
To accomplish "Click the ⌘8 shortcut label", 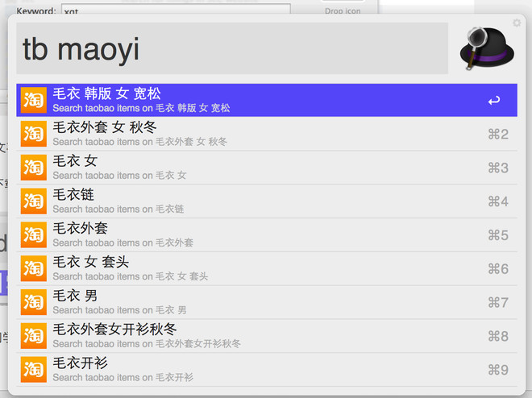I will click(x=498, y=336).
